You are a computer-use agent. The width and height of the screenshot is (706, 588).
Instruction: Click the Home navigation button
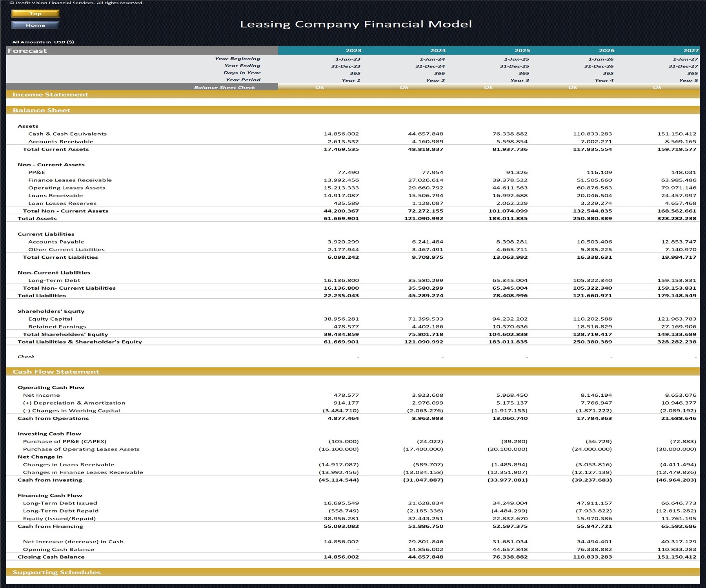pyautogui.click(x=35, y=25)
